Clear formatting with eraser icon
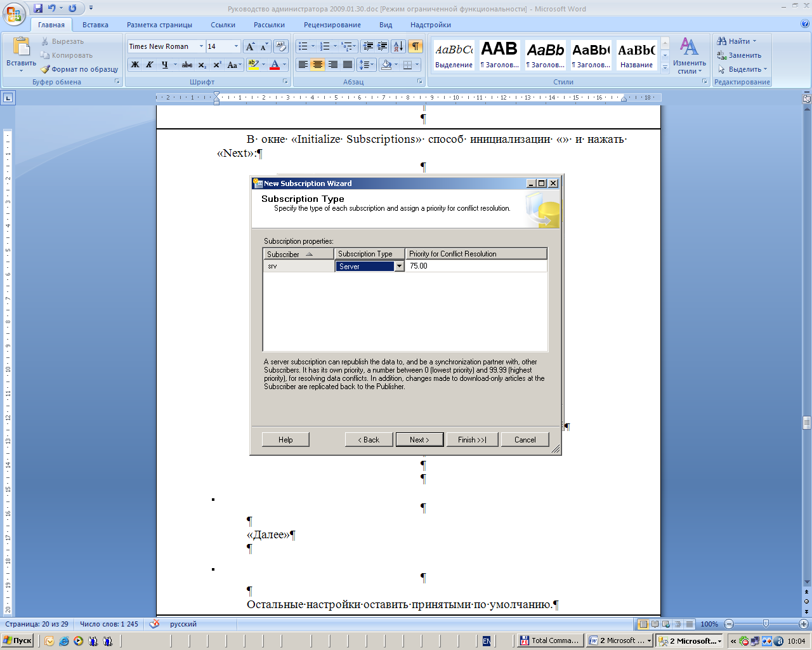The image size is (812, 650). pyautogui.click(x=282, y=46)
